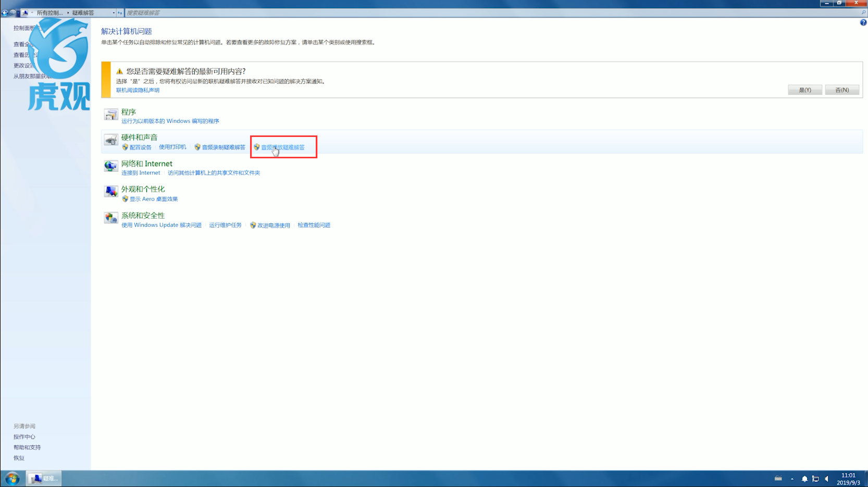Viewport: 868px width, 487px height.
Task: Click the shield icon beside 配置设备
Action: 125,147
